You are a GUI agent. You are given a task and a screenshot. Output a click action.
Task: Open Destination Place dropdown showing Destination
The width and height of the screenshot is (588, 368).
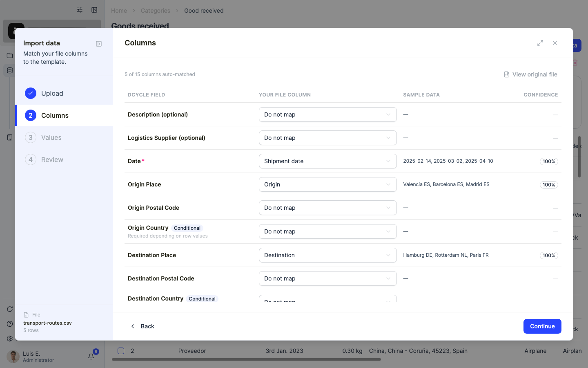coord(328,255)
